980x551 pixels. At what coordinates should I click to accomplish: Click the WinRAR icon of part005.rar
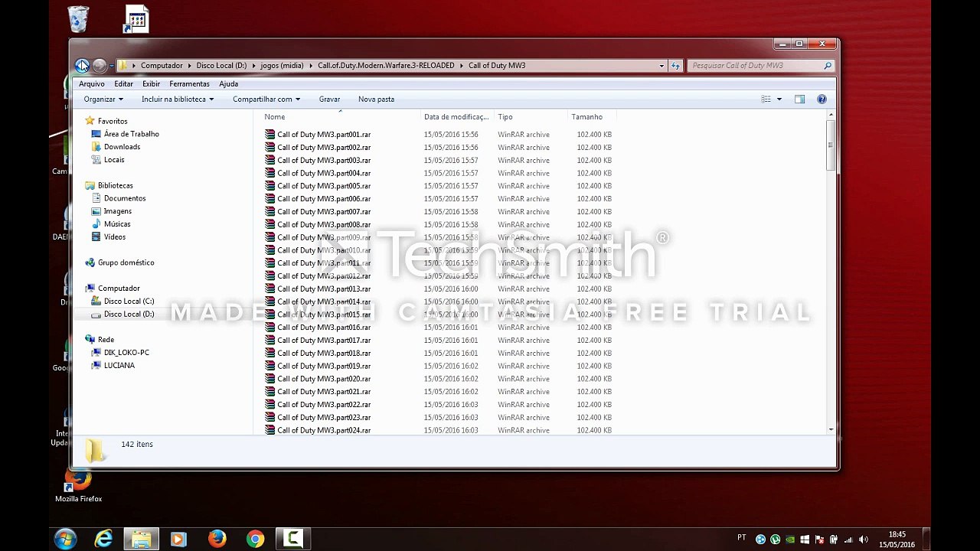pyautogui.click(x=269, y=186)
